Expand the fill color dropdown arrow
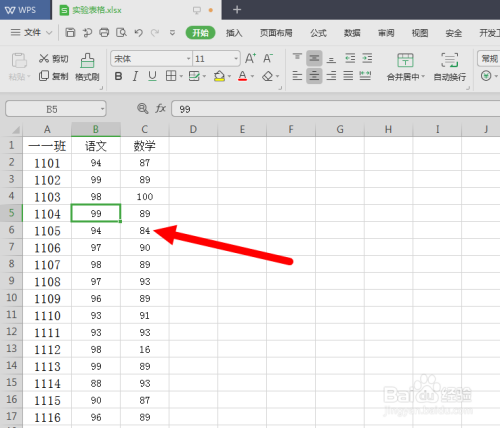 pos(229,76)
